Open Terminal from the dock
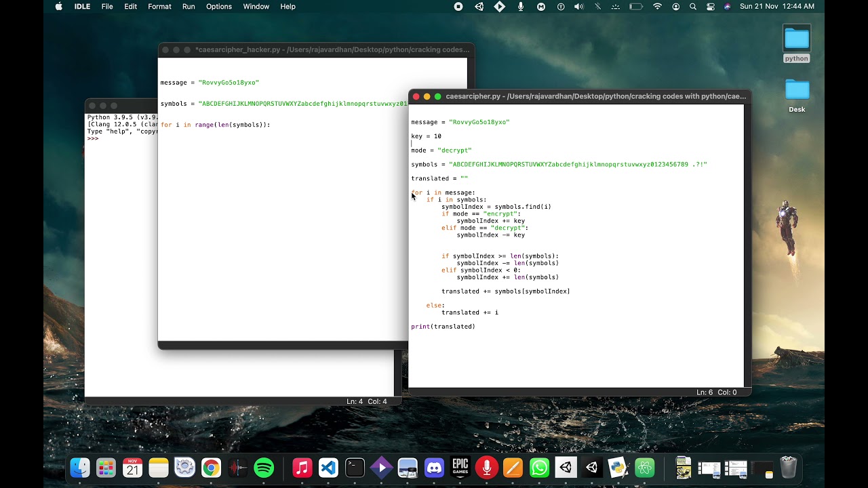Viewport: 868px width, 488px height. [355, 468]
